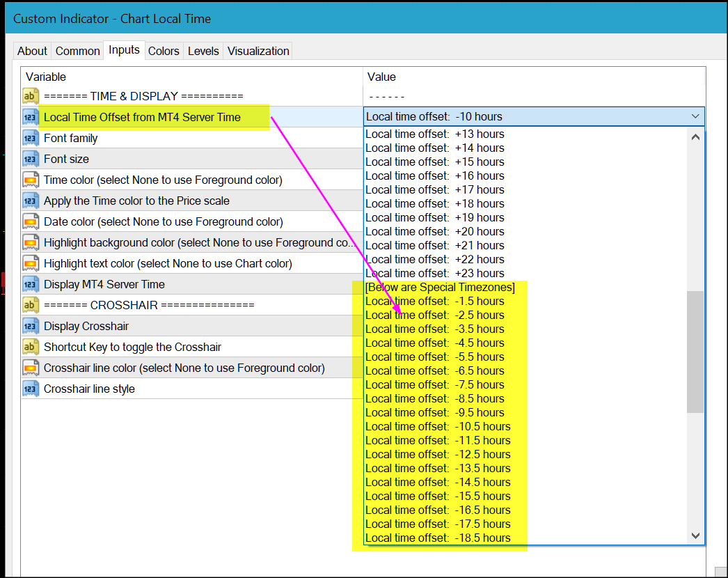Select the Date color variable row
The width and height of the screenshot is (728, 578).
click(x=192, y=221)
